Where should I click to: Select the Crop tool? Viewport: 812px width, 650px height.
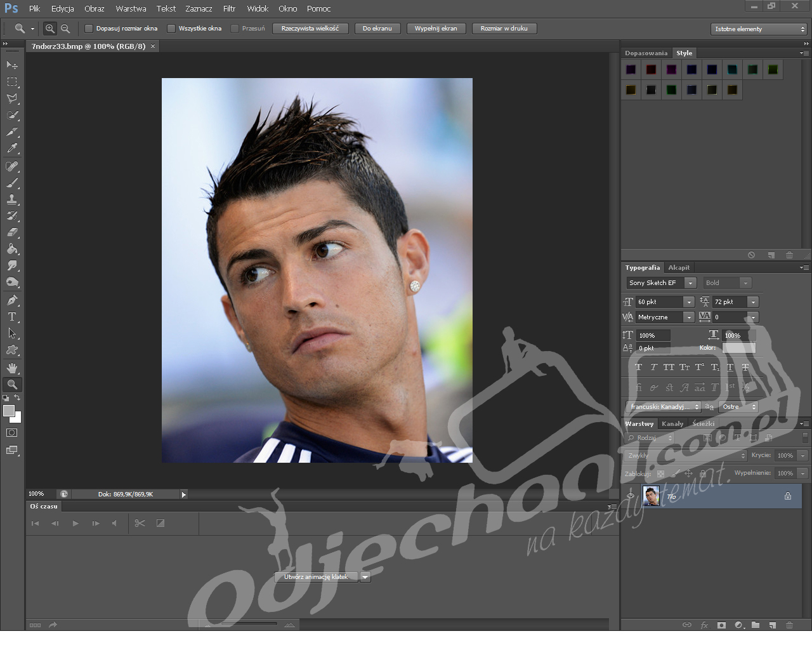[x=12, y=132]
